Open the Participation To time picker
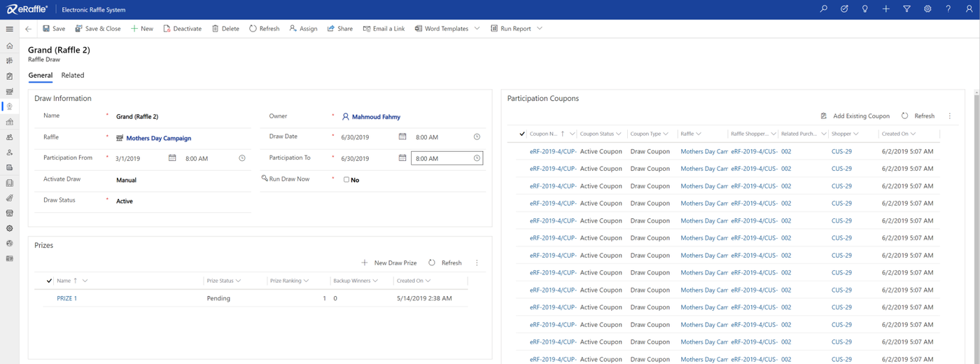This screenshot has width=980, height=364. point(477,158)
